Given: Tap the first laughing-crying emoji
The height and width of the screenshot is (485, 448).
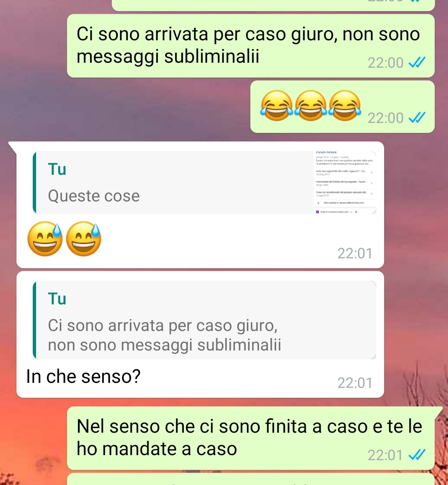Looking at the screenshot, I should point(277,105).
